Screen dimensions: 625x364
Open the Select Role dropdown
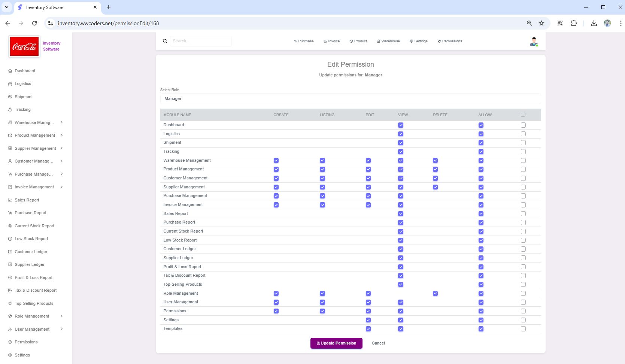(350, 99)
